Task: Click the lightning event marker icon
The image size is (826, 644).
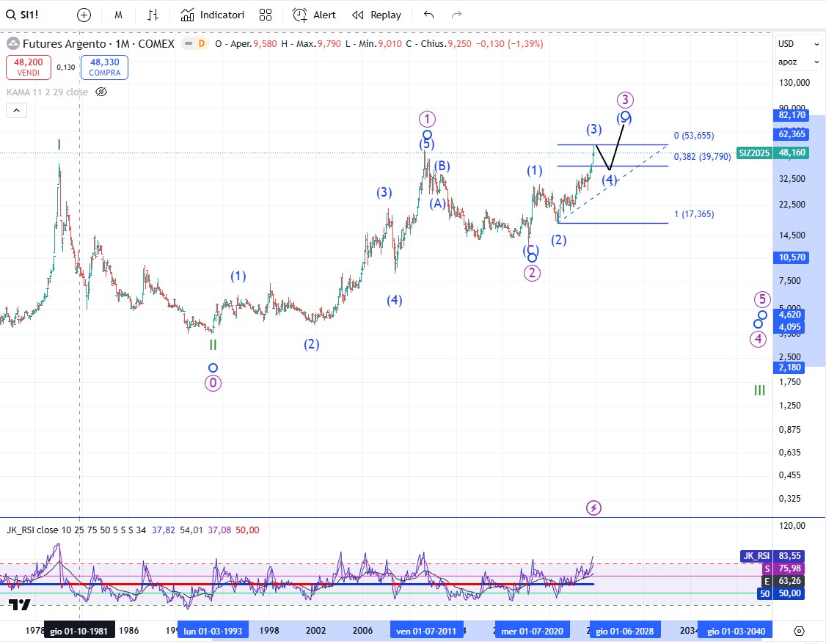Action: [x=593, y=508]
